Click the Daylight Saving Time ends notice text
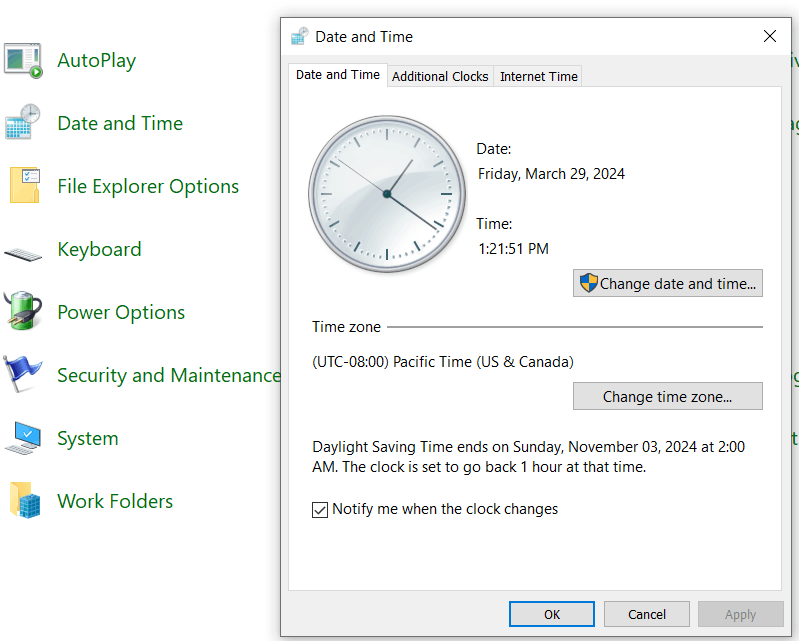799x641 pixels. [x=528, y=457]
